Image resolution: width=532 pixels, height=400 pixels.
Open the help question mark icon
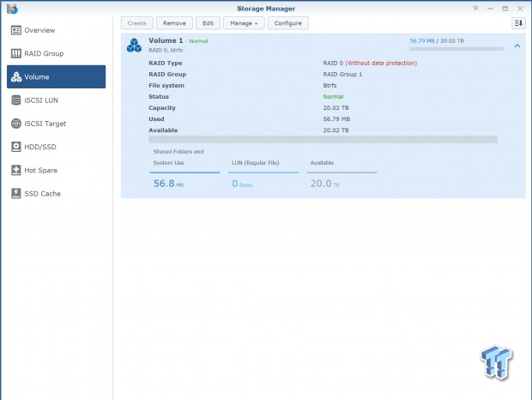(475, 9)
